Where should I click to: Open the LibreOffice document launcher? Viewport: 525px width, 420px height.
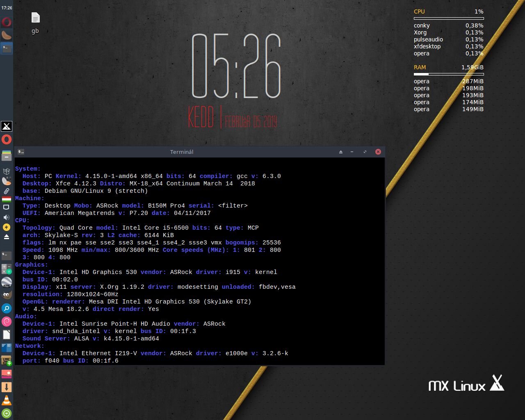click(7, 335)
